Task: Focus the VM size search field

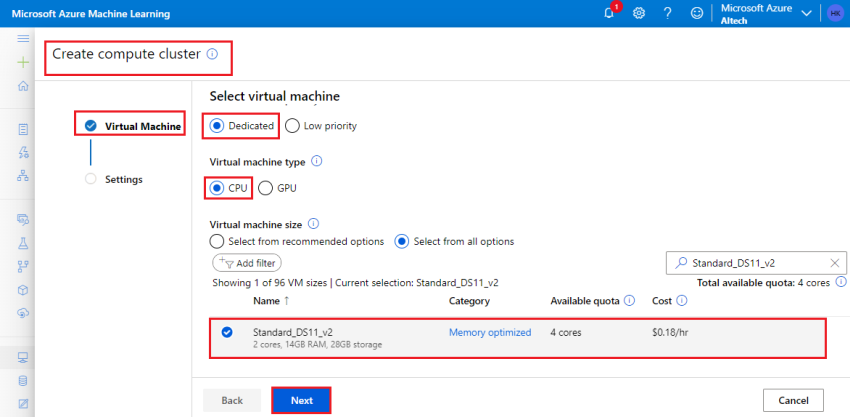Action: (756, 263)
